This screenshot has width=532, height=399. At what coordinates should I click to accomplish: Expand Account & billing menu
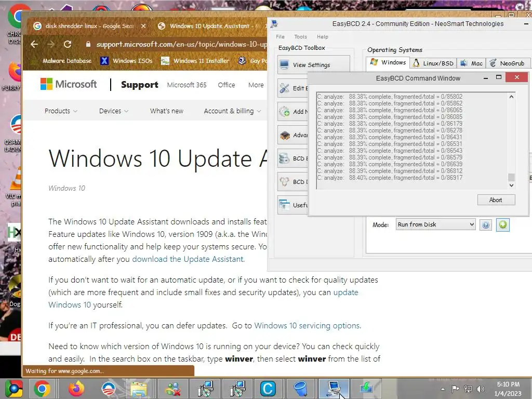(232, 111)
